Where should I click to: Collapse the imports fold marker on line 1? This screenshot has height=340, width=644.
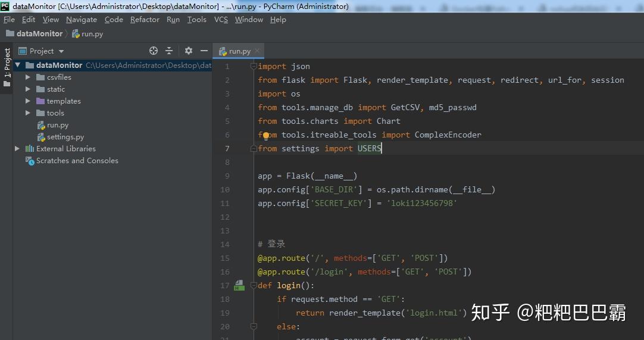click(x=254, y=67)
